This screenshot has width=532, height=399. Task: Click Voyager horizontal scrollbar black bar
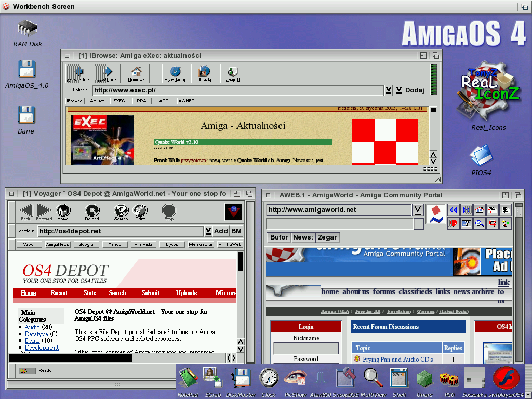coord(71,358)
